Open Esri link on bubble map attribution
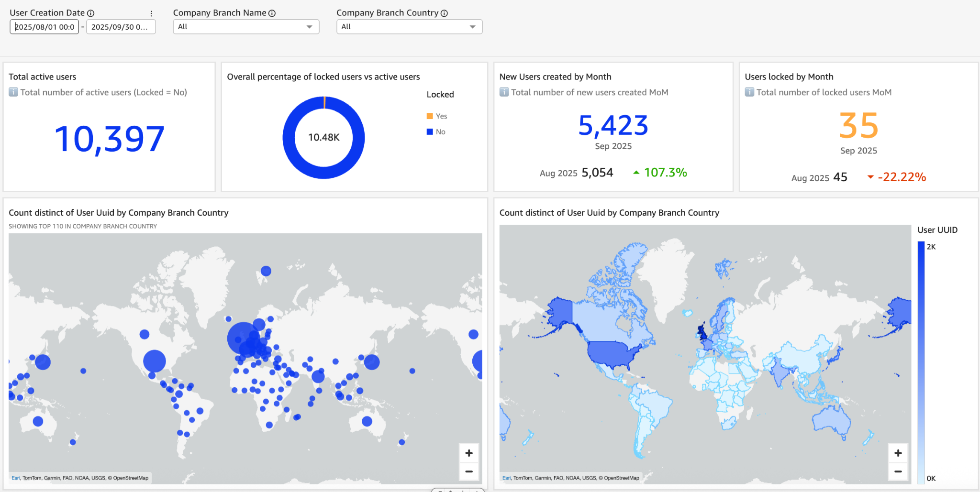This screenshot has height=492, width=980. pos(16,478)
